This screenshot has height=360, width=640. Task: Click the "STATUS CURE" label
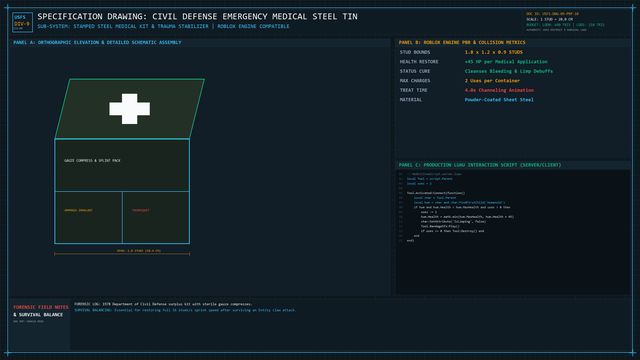415,71
